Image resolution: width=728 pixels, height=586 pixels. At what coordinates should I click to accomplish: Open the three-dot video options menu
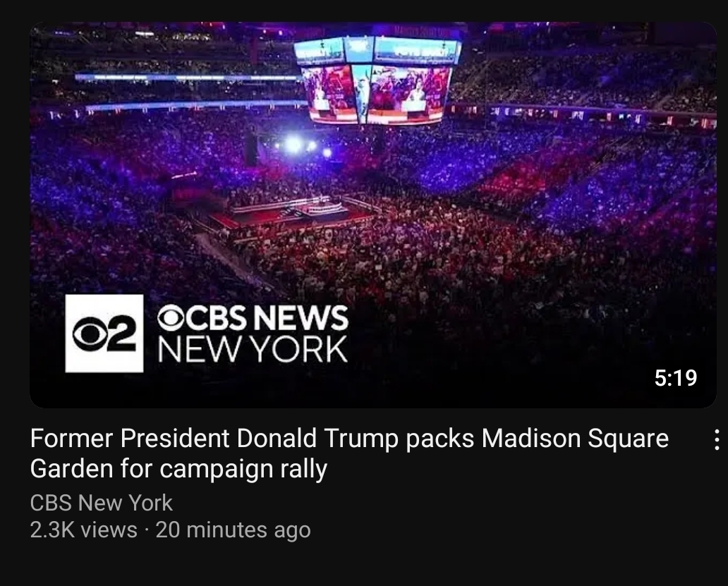click(x=717, y=439)
